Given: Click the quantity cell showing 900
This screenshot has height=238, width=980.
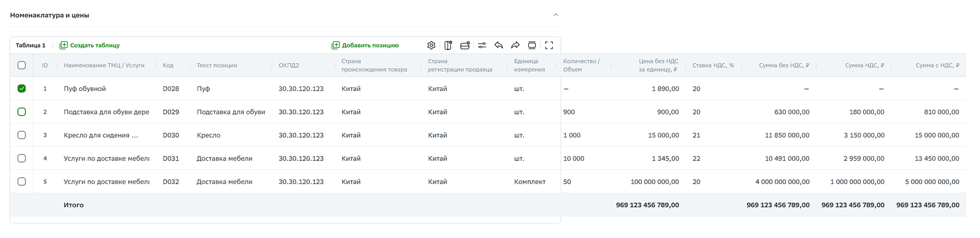Looking at the screenshot, I should click(x=569, y=112).
